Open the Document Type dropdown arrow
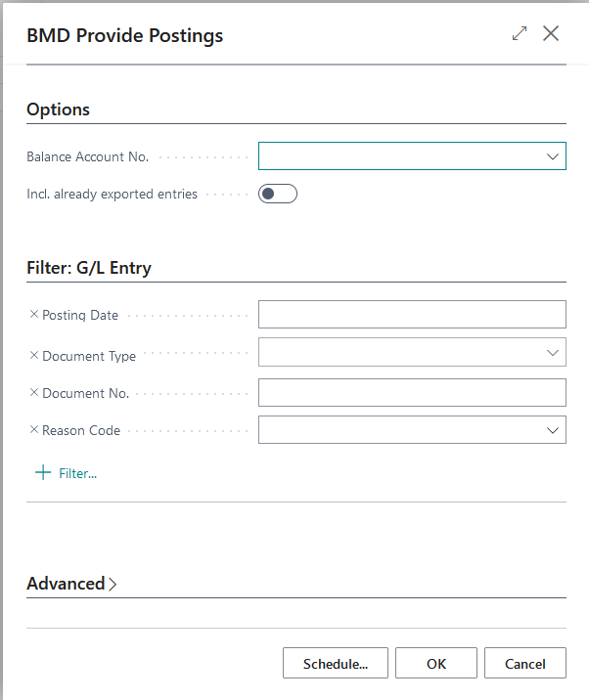This screenshot has width=589, height=700. (553, 352)
